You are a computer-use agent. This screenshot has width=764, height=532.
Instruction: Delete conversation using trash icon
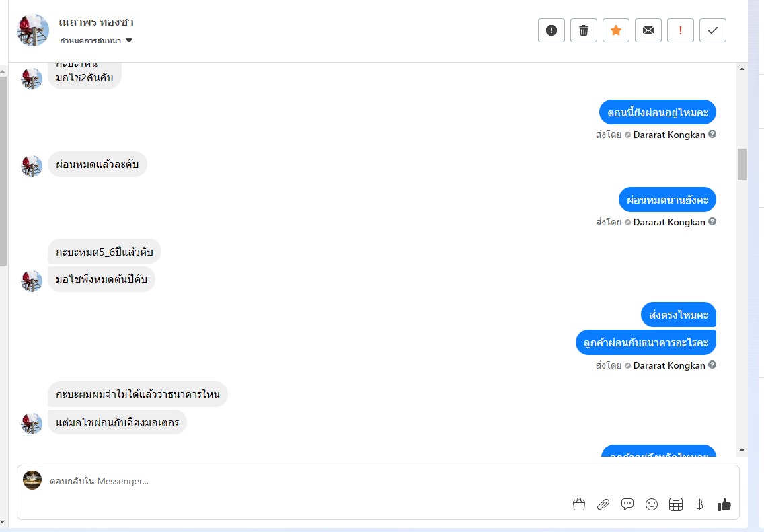click(x=583, y=30)
